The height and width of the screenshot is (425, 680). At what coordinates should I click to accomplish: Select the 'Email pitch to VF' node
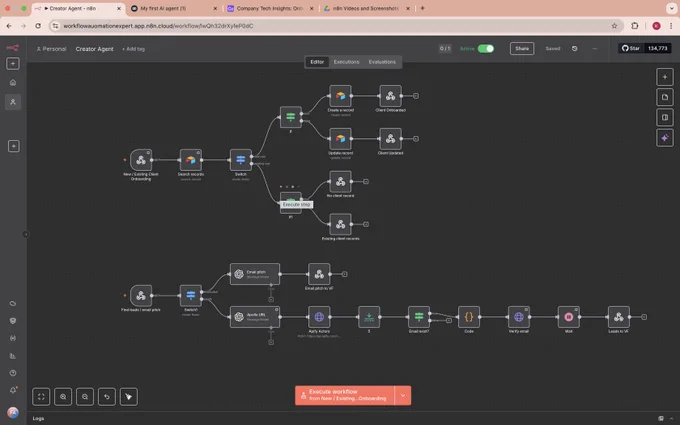319,274
